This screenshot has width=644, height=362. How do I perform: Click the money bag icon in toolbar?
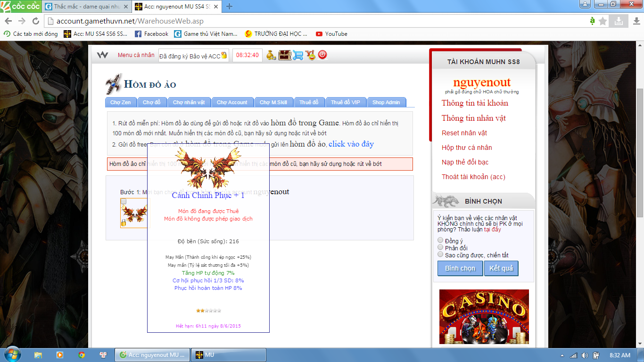point(271,55)
